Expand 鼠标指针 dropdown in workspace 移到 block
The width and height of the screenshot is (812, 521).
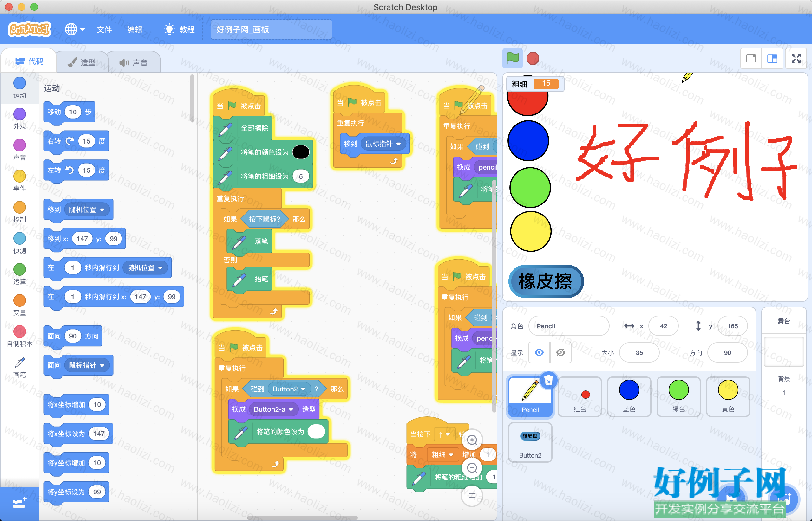pyautogui.click(x=383, y=144)
